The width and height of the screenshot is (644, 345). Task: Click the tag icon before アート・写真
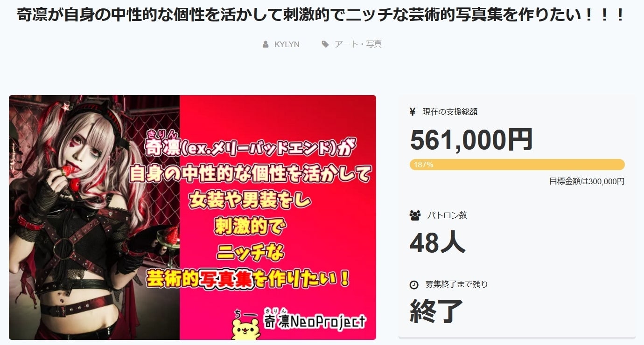[x=325, y=44]
